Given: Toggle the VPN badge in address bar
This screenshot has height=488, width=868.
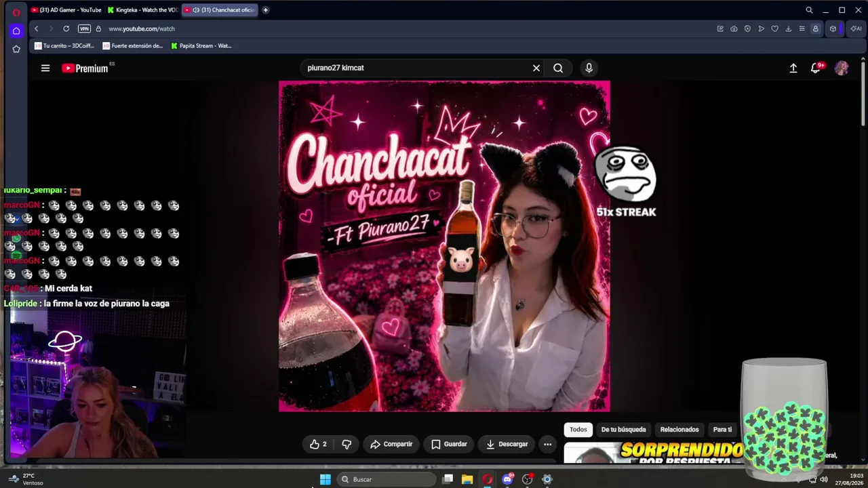Looking at the screenshot, I should 84,28.
